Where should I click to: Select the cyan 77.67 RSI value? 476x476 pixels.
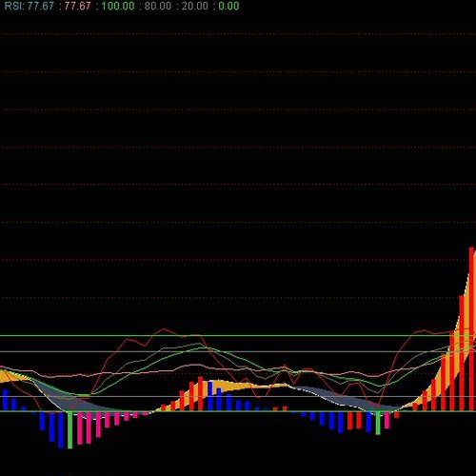41,6
